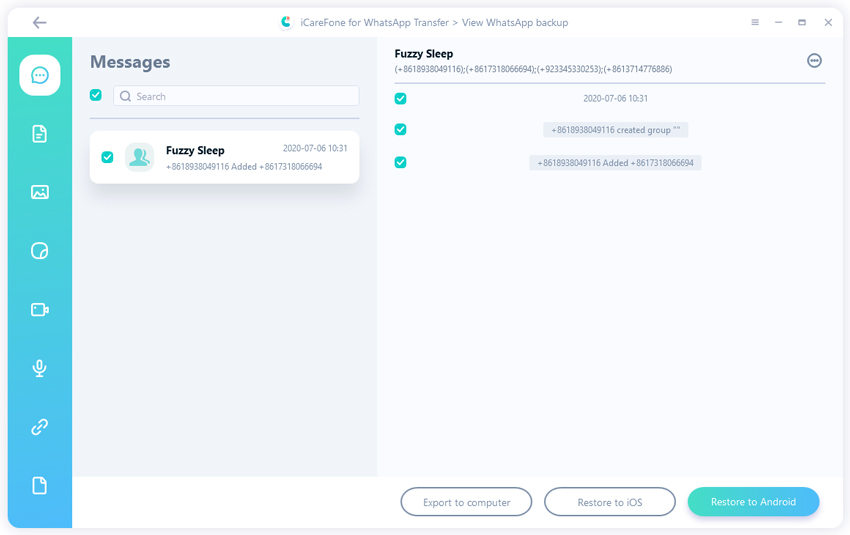Click Export to computer button

[x=467, y=502]
